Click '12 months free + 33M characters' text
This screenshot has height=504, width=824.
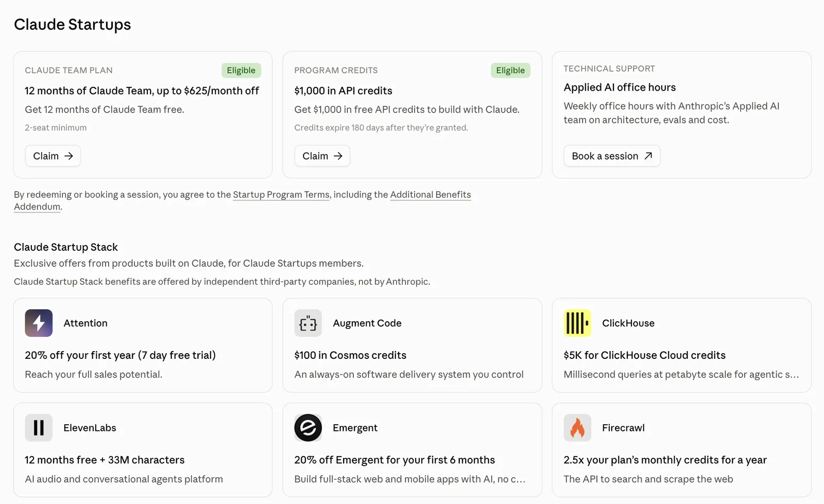[105, 460]
